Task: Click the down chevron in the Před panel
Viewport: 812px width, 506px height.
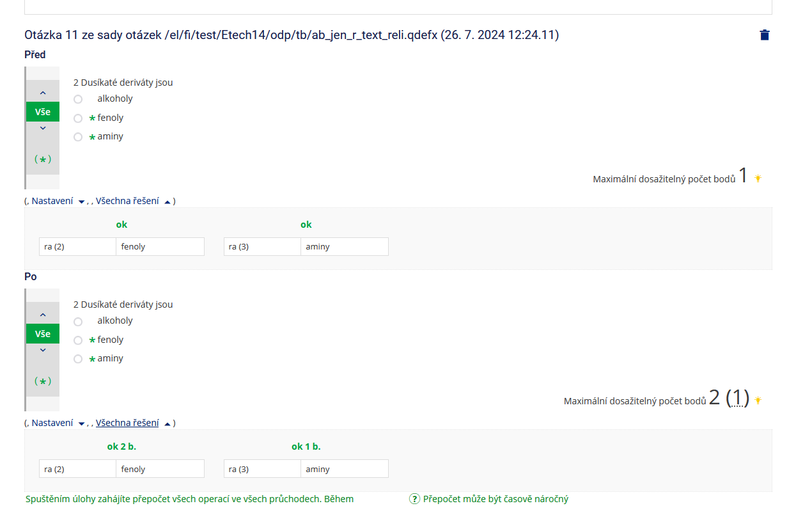Action: coord(43,128)
